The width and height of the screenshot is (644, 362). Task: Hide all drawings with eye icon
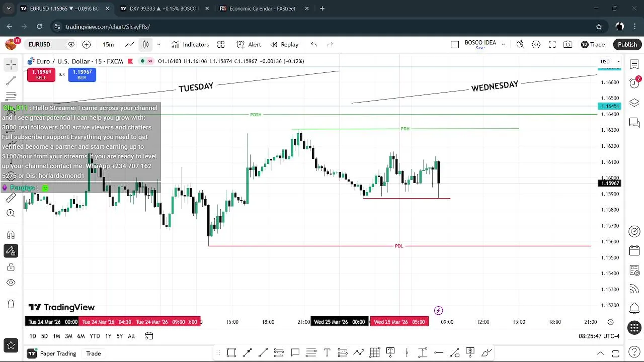(11, 283)
